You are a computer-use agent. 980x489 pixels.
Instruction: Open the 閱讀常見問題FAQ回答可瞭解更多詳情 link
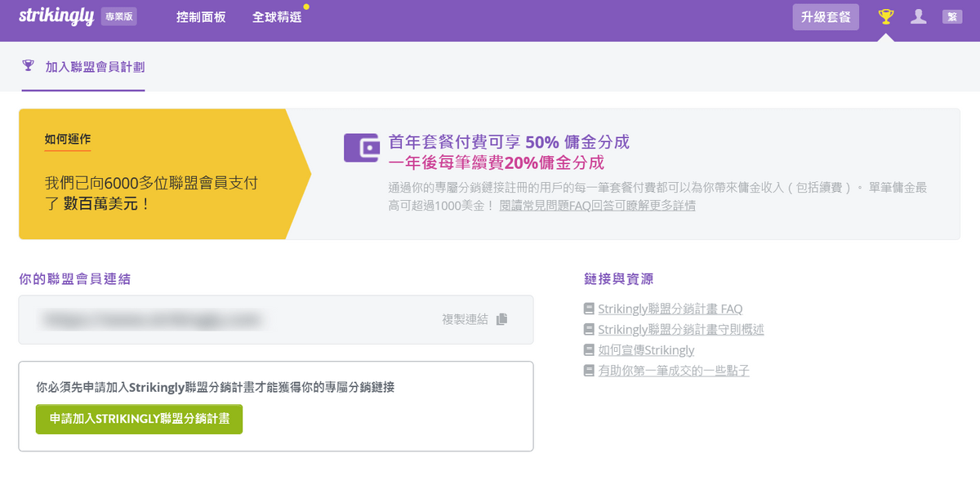(x=597, y=206)
